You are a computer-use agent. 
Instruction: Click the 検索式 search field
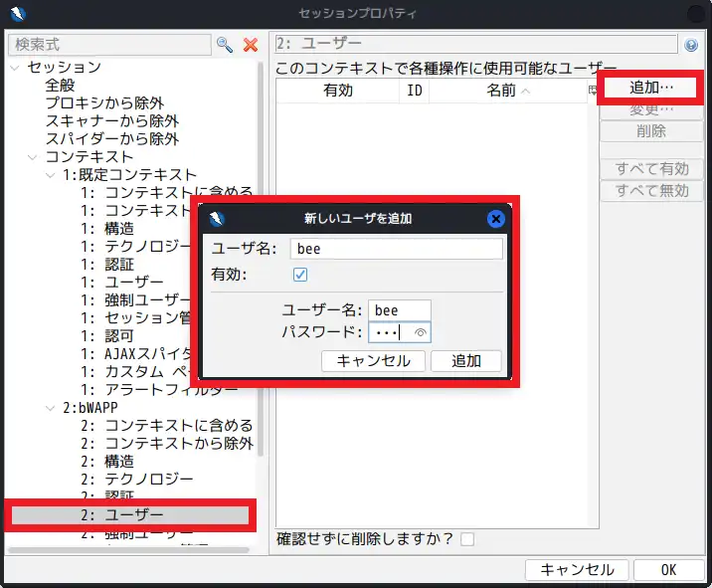pyautogui.click(x=109, y=45)
